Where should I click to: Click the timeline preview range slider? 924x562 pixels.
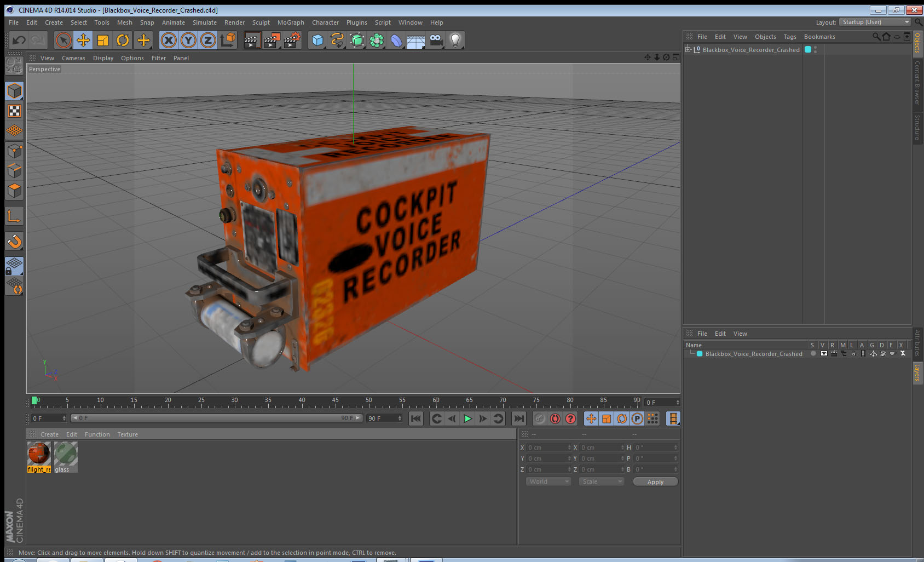tap(217, 418)
